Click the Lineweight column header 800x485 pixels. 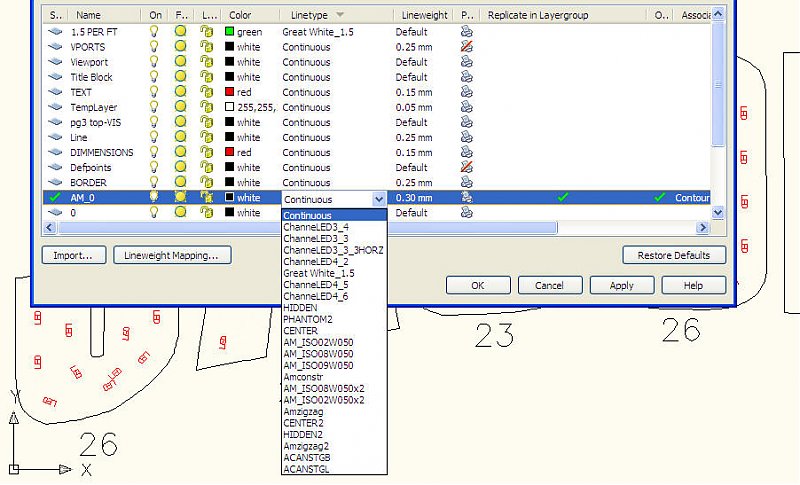(424, 15)
